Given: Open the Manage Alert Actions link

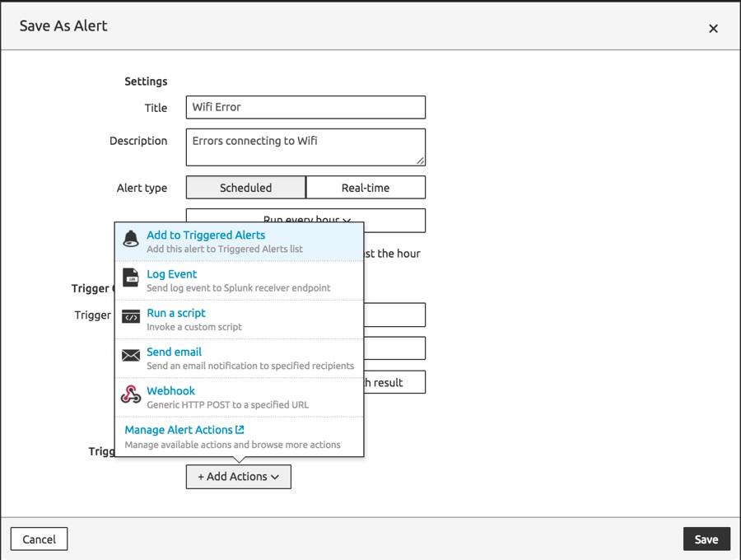Looking at the screenshot, I should pos(179,429).
